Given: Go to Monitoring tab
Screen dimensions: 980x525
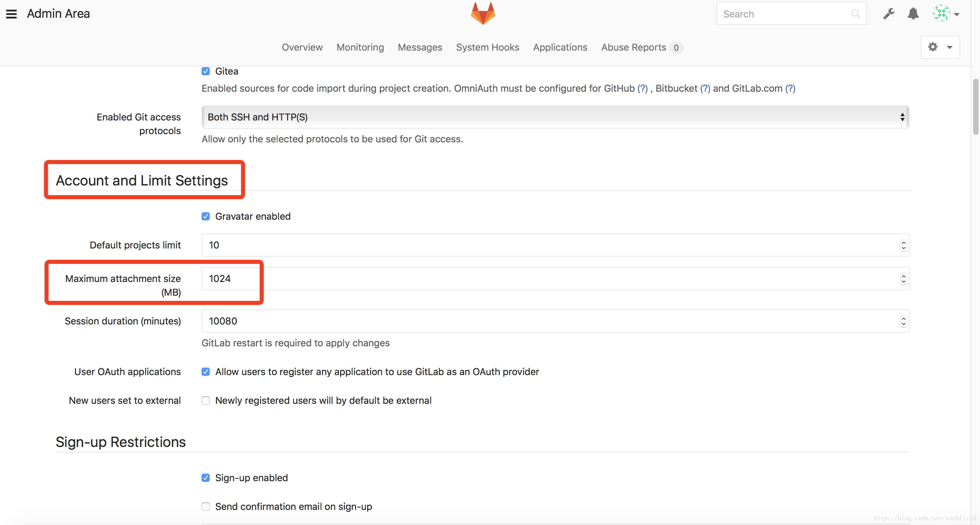Looking at the screenshot, I should click(360, 47).
